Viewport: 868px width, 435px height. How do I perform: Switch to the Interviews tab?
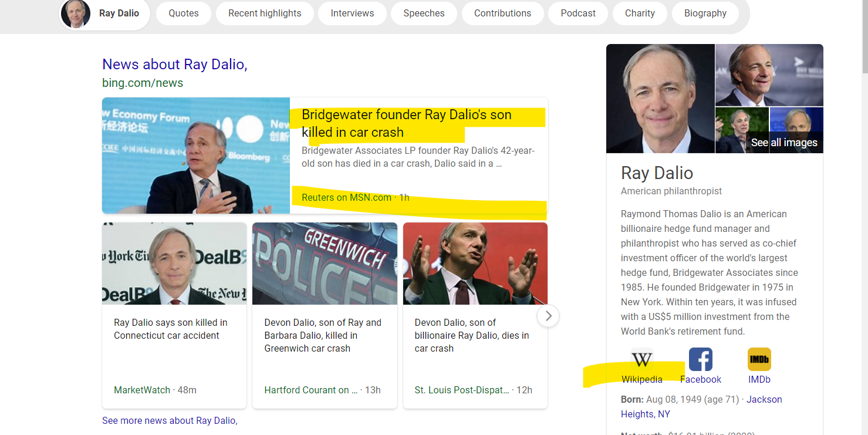353,13
